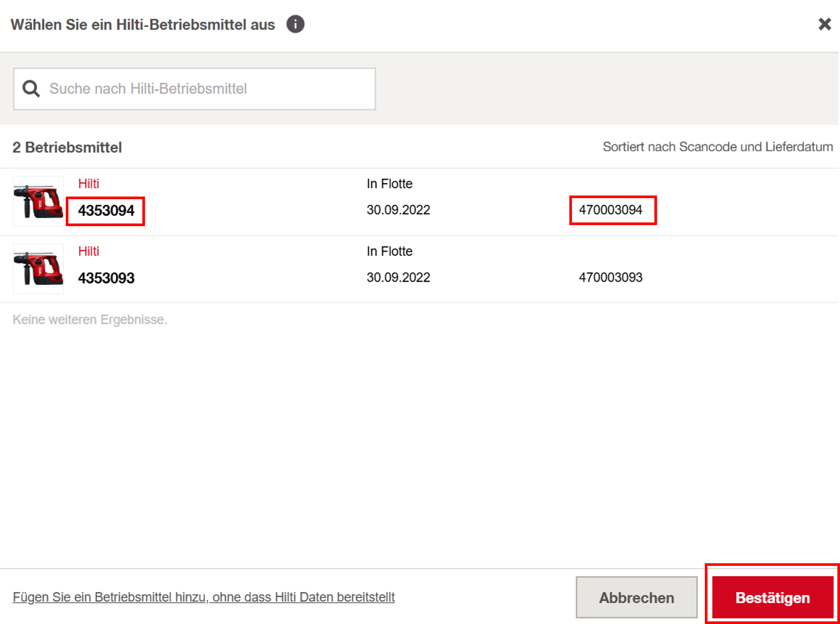Click 'In Flotte' status of asset 4353094
This screenshot has width=840, height=624.
(x=390, y=184)
